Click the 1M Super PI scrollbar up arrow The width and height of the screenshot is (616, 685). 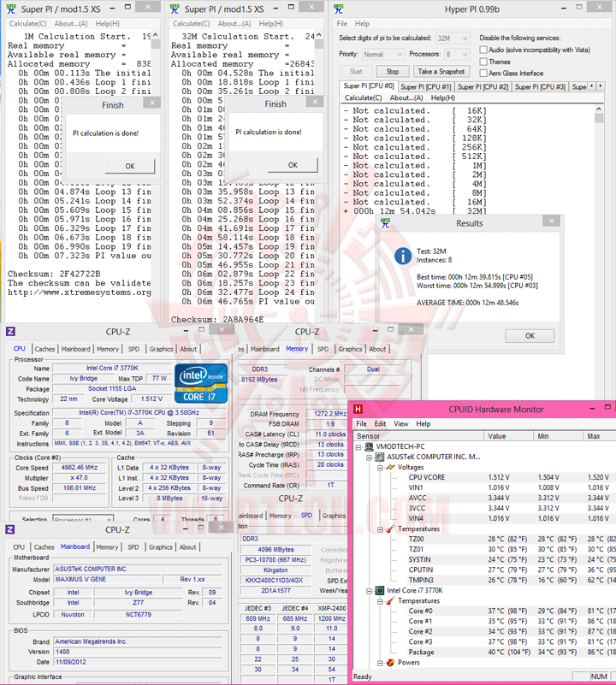[x=156, y=35]
